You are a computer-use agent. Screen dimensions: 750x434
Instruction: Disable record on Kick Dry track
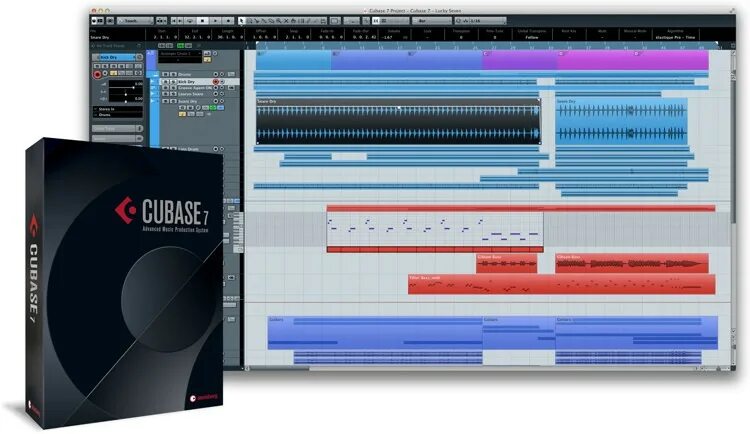216,81
